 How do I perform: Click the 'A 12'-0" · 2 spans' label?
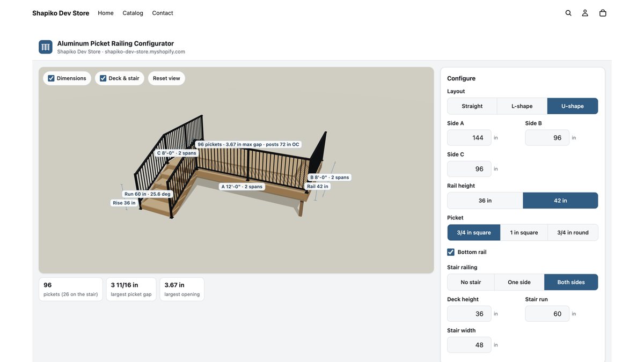tap(242, 187)
